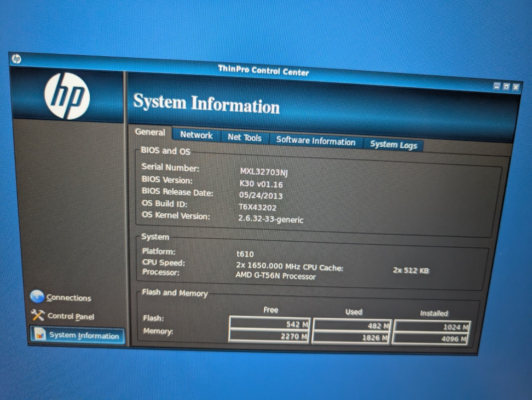
Task: Click the HP logo in the sidebar
Action: [67, 96]
